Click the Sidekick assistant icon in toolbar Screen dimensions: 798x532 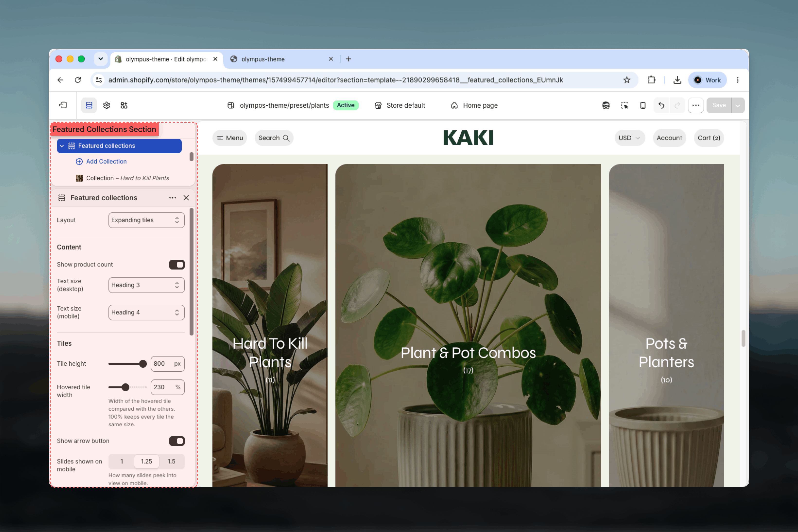tap(606, 105)
